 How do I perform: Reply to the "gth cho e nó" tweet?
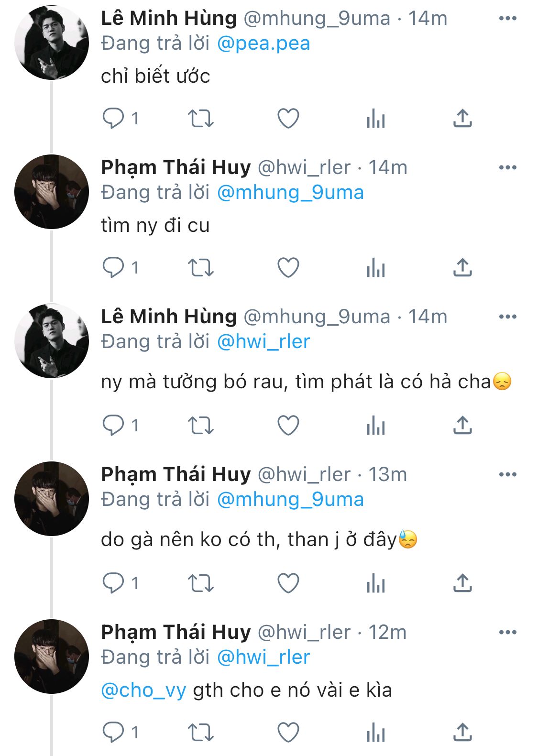click(x=113, y=732)
